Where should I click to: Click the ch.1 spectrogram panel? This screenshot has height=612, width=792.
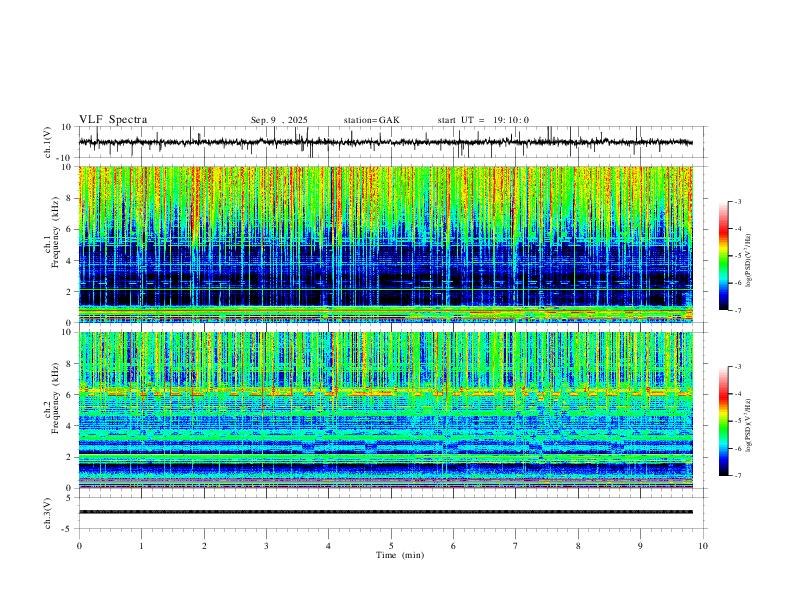(386, 244)
